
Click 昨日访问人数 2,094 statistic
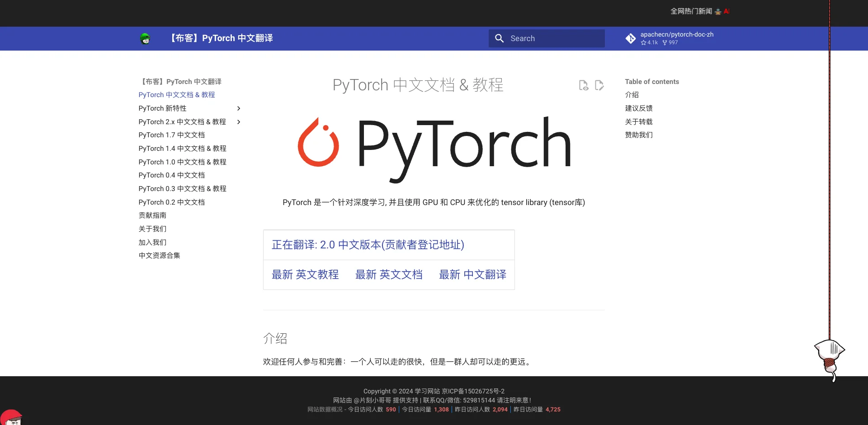(481, 410)
